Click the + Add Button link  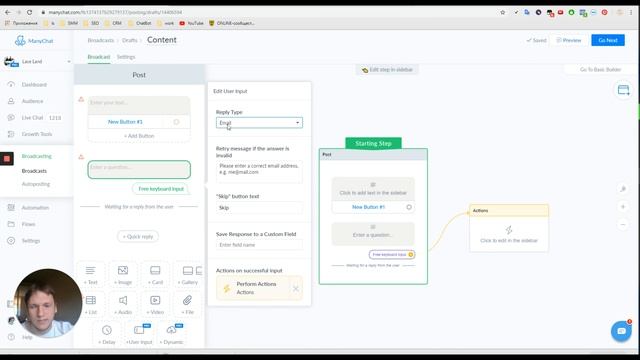[x=139, y=136]
